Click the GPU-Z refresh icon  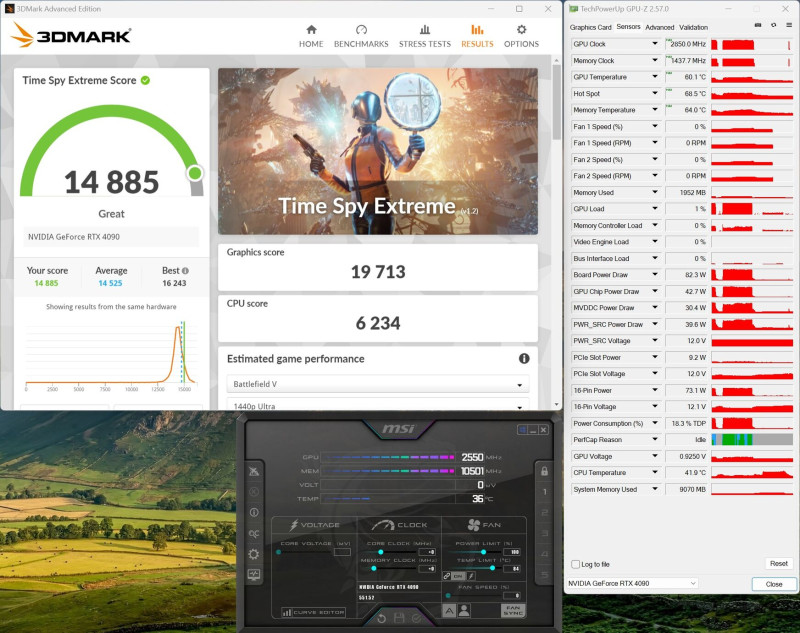[x=773, y=25]
